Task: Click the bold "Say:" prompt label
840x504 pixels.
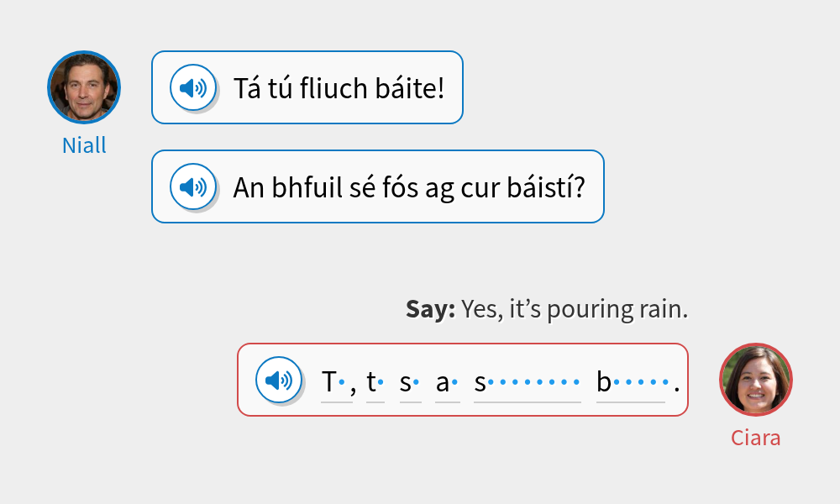Action: pyautogui.click(x=430, y=310)
